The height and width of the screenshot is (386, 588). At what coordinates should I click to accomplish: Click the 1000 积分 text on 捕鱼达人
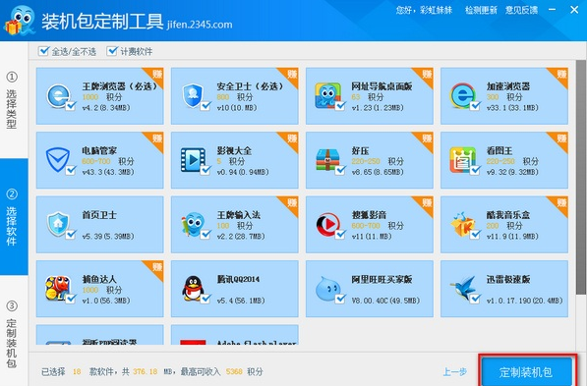(102, 290)
